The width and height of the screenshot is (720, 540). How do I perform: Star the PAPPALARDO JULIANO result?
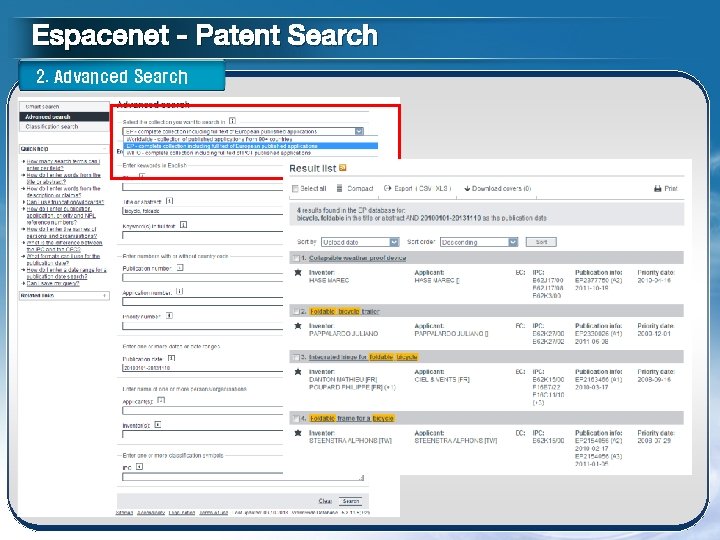pyautogui.click(x=298, y=326)
